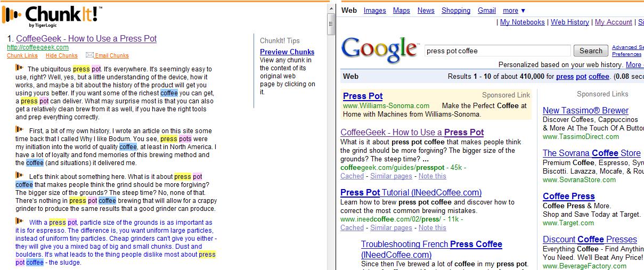Click the Preview Chunks tip link
Image resolution: width=644 pixels, height=270 pixels.
click(x=287, y=52)
